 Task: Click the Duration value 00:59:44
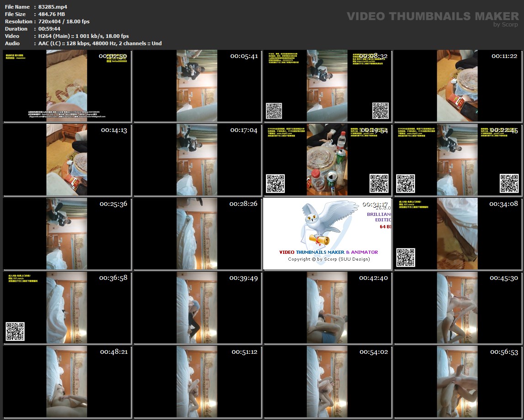49,29
